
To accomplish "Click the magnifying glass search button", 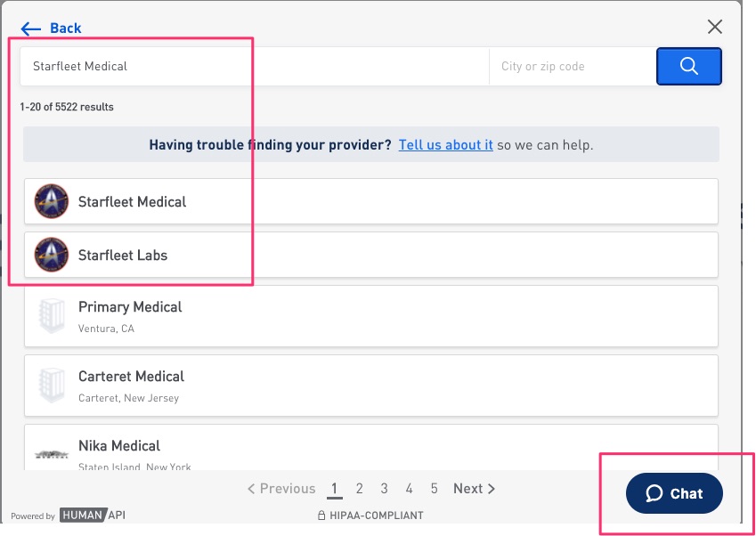I will (x=688, y=66).
